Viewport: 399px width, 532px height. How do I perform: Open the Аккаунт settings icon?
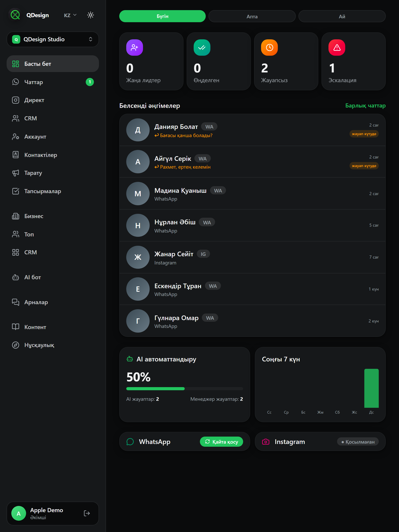[x=16, y=137]
